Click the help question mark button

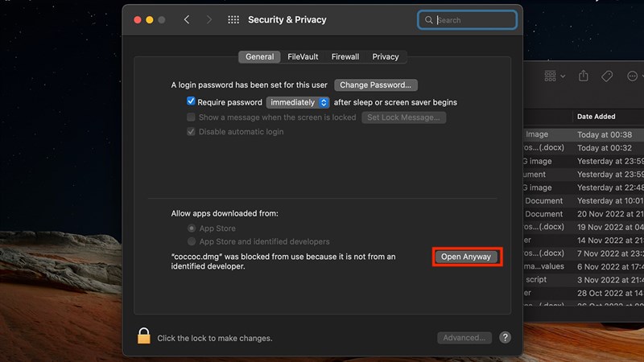505,338
